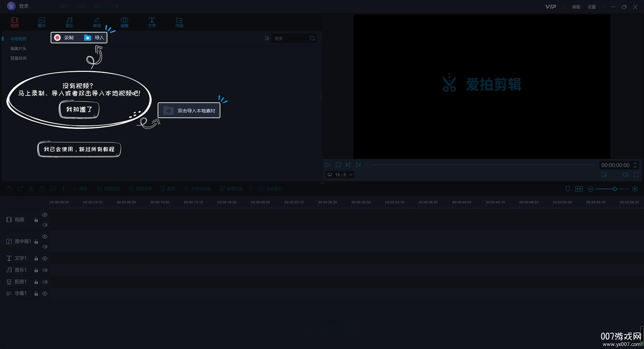
Task: Play the preview video
Action: coord(328,165)
